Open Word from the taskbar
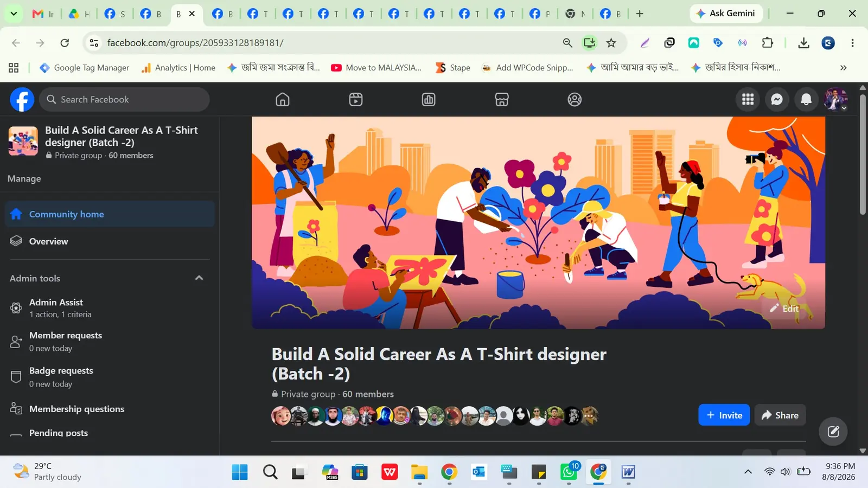Image resolution: width=868 pixels, height=488 pixels. (628, 472)
